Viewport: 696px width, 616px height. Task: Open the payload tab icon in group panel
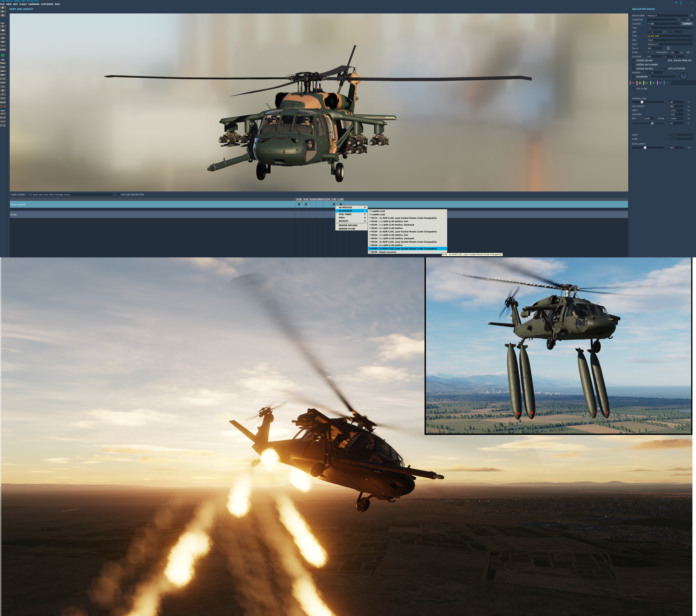pos(640,83)
